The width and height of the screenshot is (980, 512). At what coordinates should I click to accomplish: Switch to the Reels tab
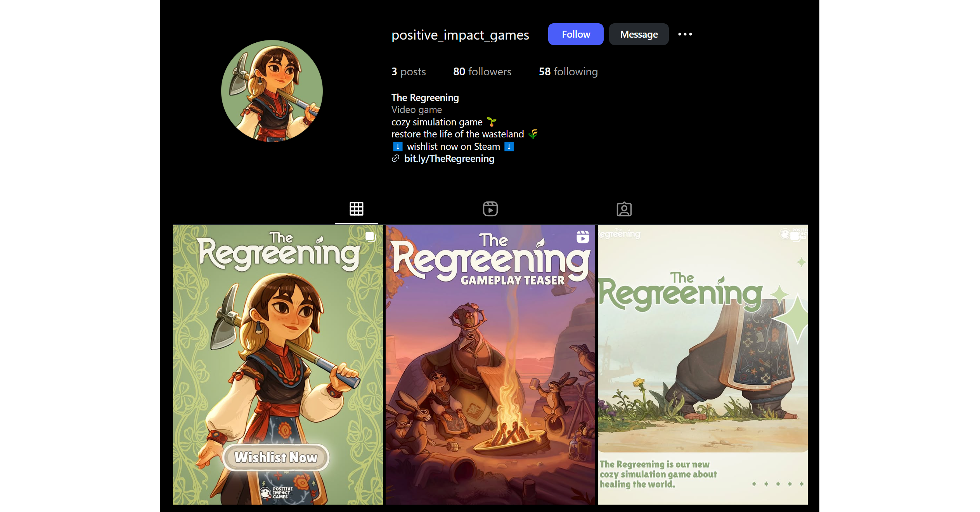[x=490, y=209]
